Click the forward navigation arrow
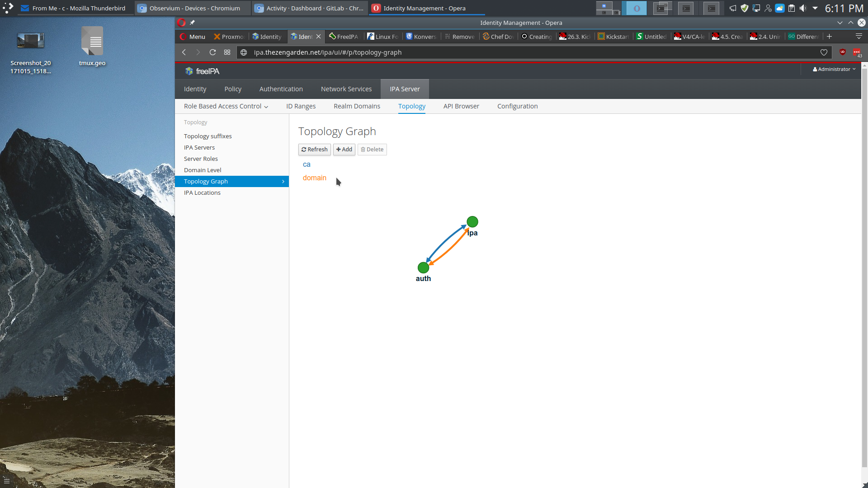868x488 pixels. coord(198,52)
